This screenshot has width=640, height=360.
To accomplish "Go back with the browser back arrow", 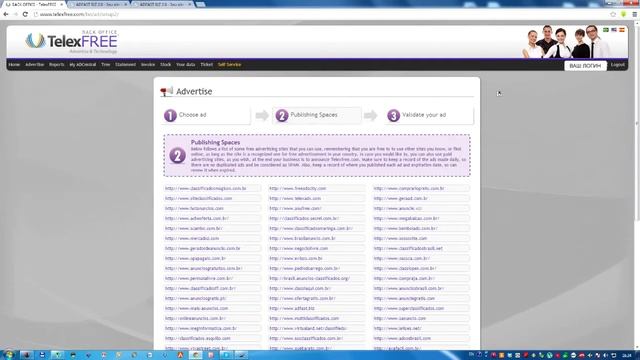I will (x=6, y=14).
